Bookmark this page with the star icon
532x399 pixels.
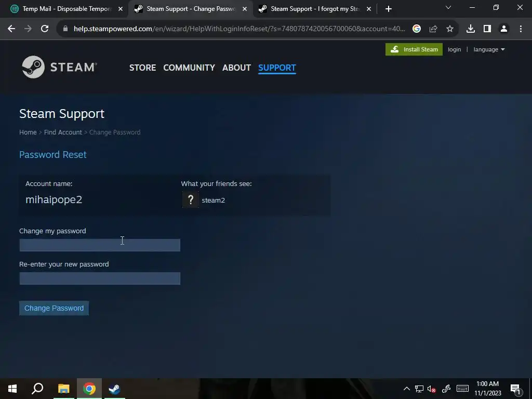450,29
